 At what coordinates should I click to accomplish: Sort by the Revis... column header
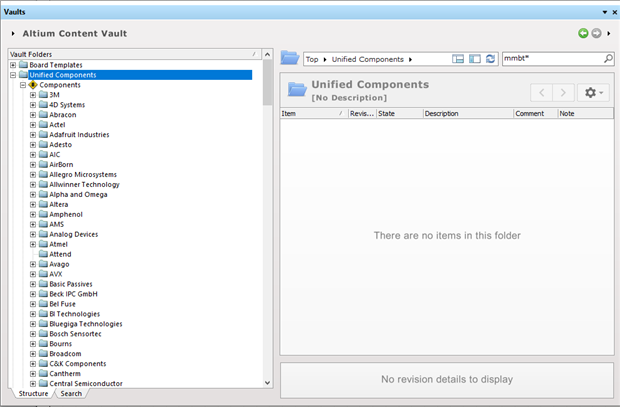362,114
